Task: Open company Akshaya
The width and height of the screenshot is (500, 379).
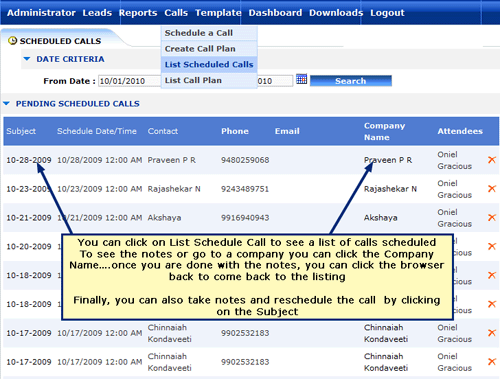Action: click(x=381, y=218)
